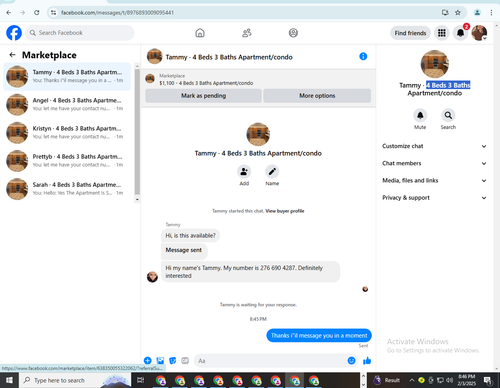
Task: Mute the conversation using bell icon
Action: (420, 115)
